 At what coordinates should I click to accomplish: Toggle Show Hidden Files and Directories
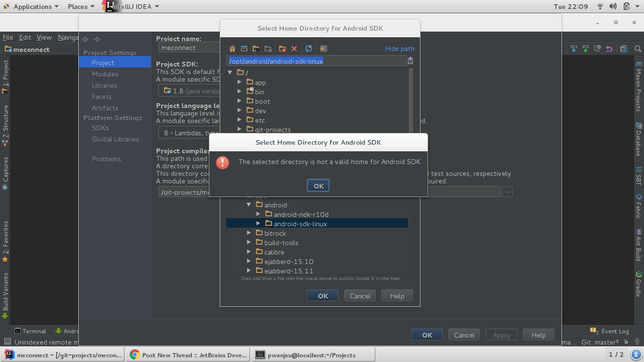[x=323, y=49]
